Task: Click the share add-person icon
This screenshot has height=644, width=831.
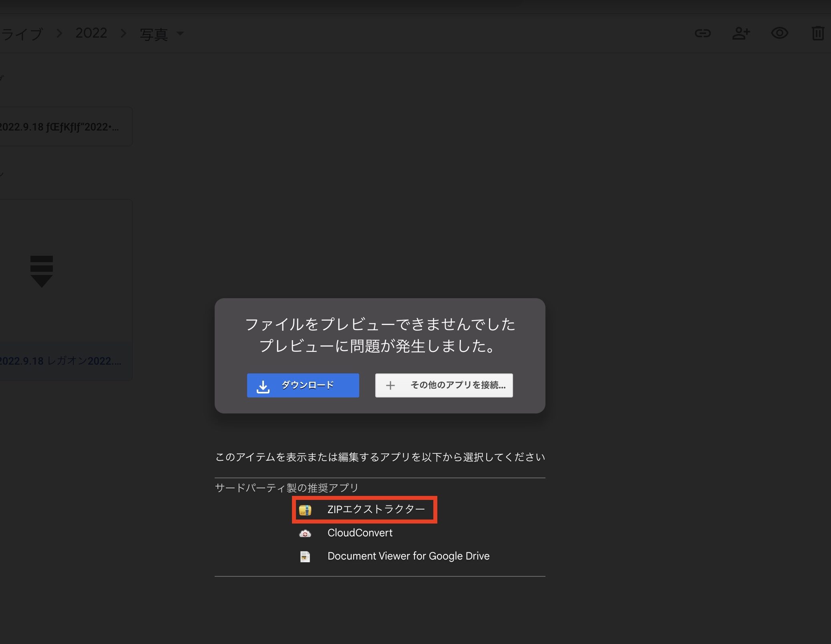Action: (741, 33)
